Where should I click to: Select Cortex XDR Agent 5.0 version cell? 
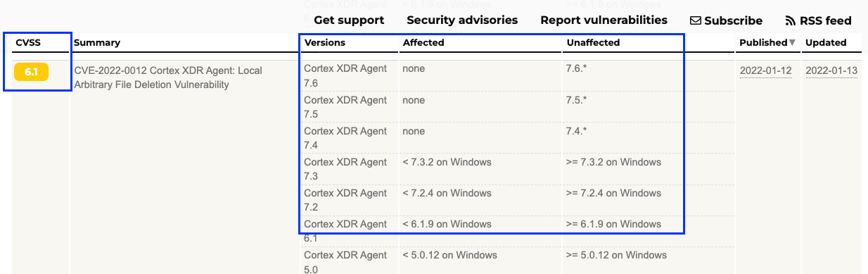pyautogui.click(x=345, y=262)
